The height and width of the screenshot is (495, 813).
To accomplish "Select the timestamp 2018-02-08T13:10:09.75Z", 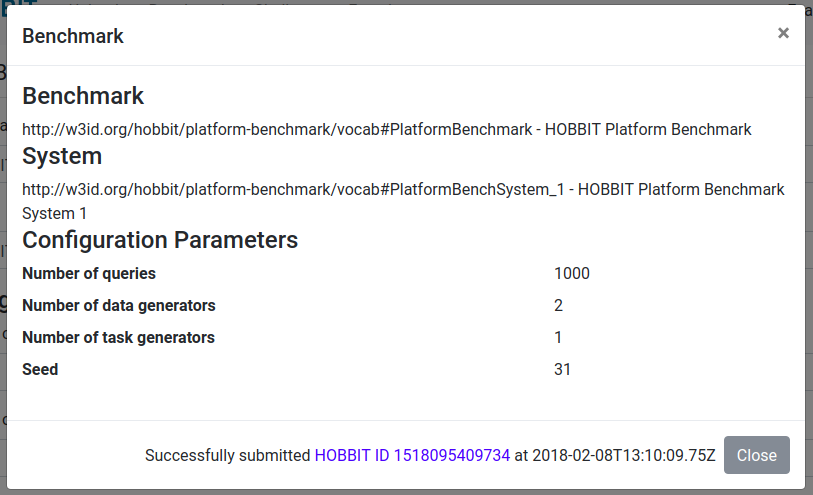I will 624,455.
